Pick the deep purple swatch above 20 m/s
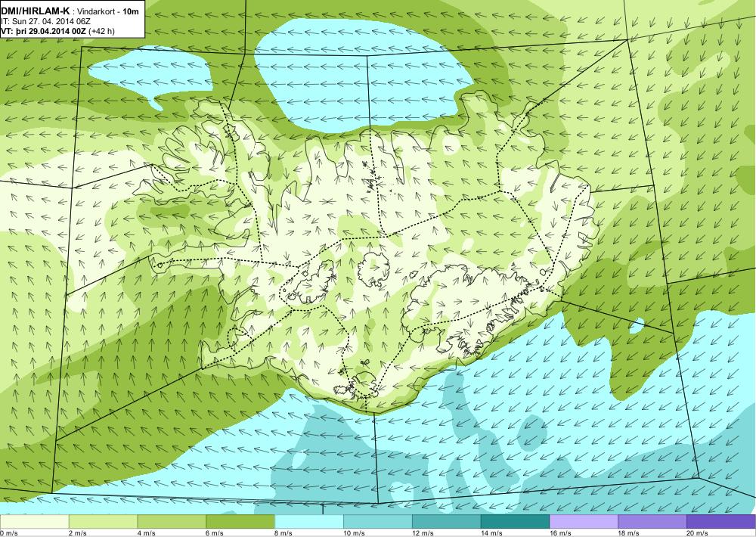The image size is (756, 537). tap(721, 522)
